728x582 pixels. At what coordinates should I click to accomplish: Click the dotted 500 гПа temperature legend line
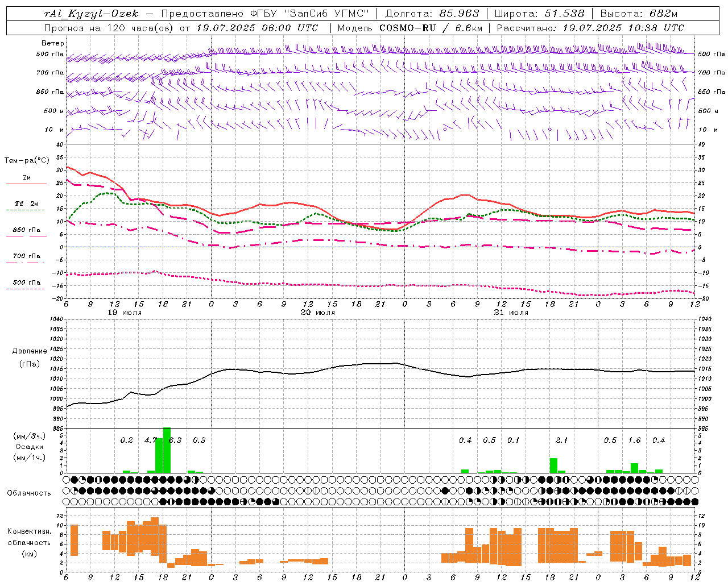click(25, 289)
